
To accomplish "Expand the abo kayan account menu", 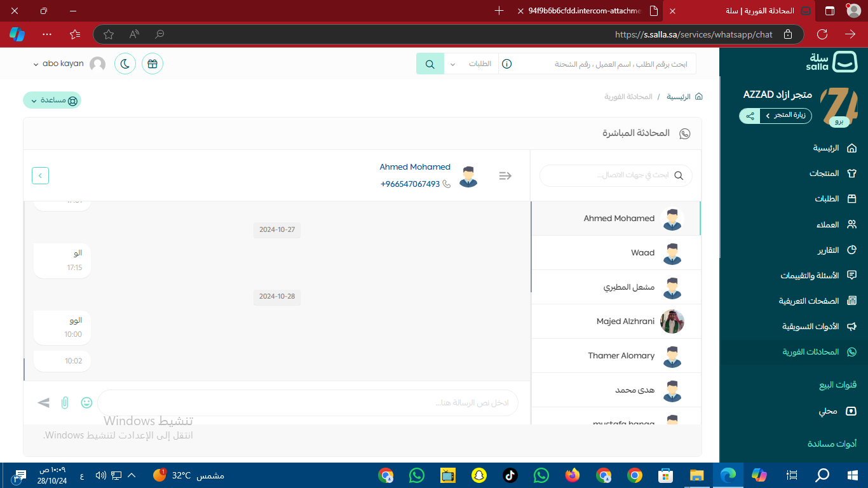I will [x=63, y=64].
